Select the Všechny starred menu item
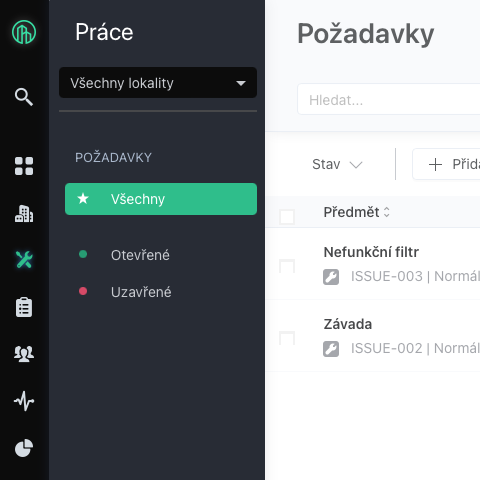Screen dimensions: 480x480 click(161, 199)
